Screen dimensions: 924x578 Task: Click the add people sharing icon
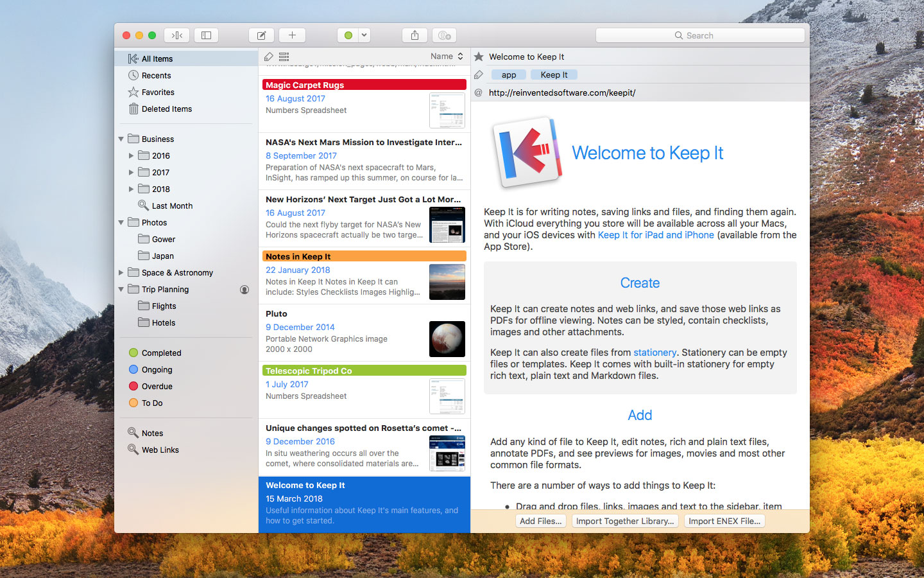coord(444,35)
